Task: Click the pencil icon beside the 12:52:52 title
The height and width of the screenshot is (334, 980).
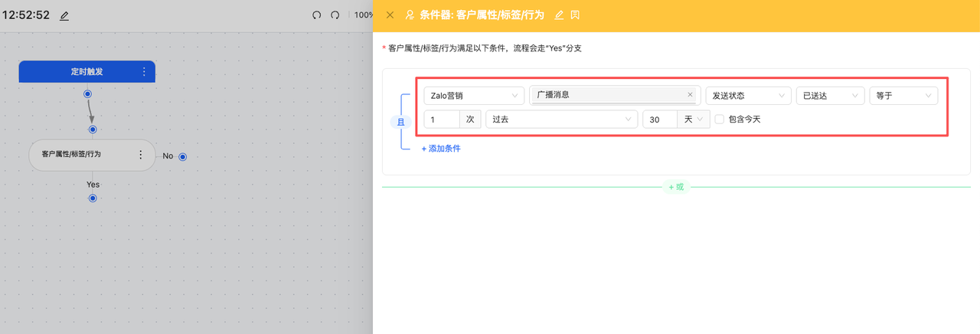Action: (x=64, y=15)
